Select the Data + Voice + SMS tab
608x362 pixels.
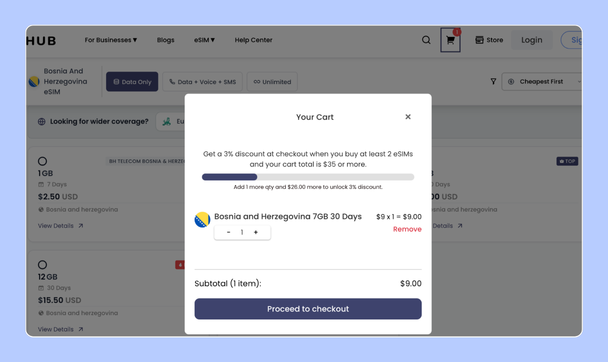pos(202,82)
